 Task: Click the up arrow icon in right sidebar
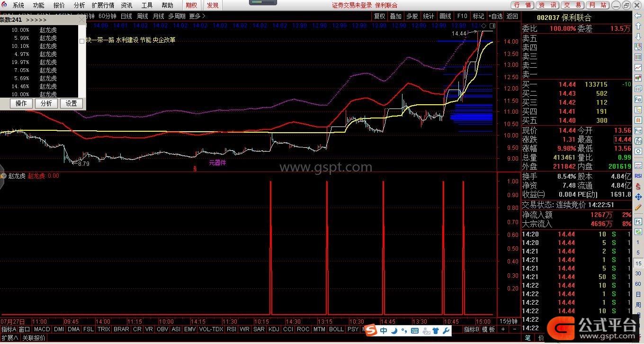coord(638,25)
